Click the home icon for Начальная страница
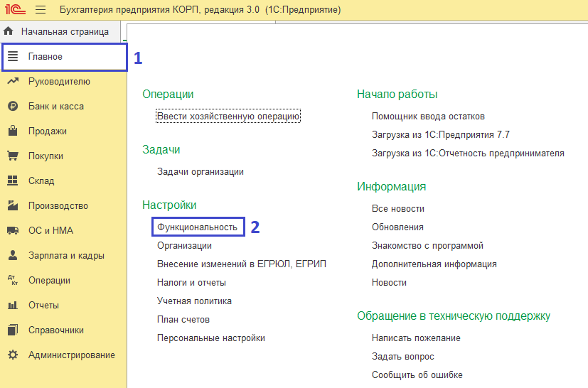Image resolution: width=588 pixels, height=388 pixels. pos(9,31)
